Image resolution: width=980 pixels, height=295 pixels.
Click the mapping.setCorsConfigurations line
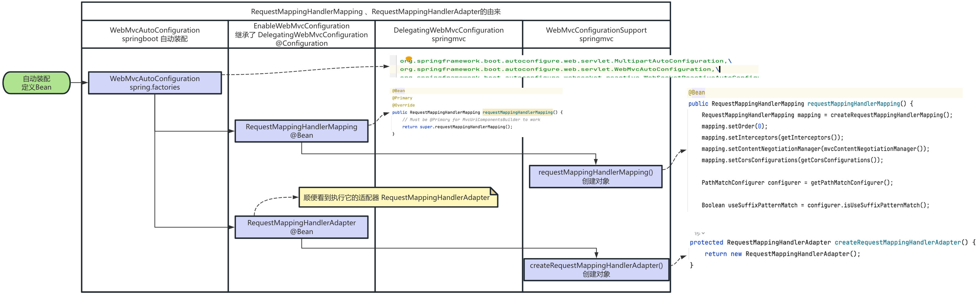click(x=792, y=160)
